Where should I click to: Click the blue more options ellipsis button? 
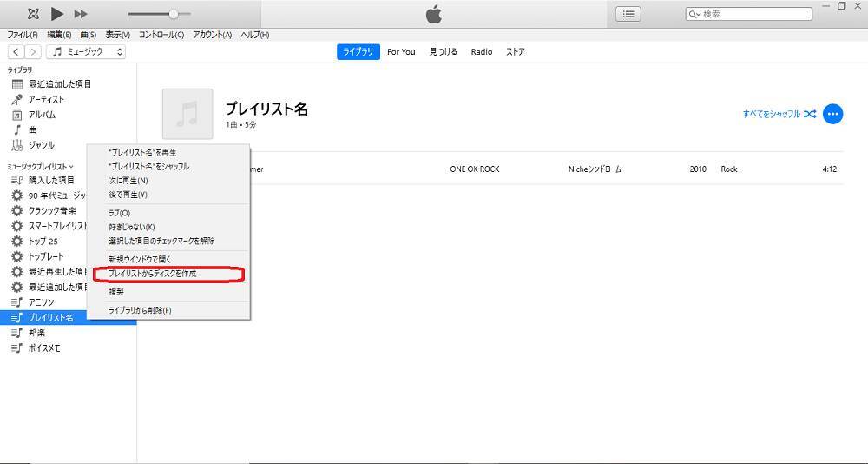[832, 114]
